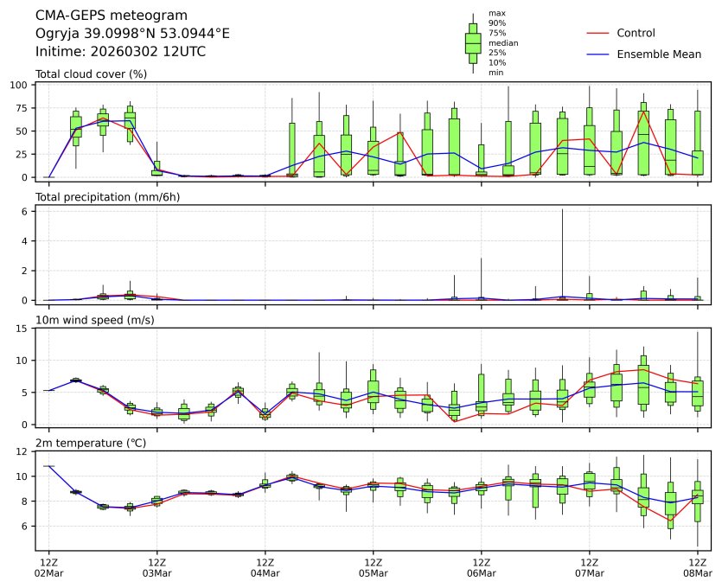
Task: Select the Control legend label
Action: point(636,33)
